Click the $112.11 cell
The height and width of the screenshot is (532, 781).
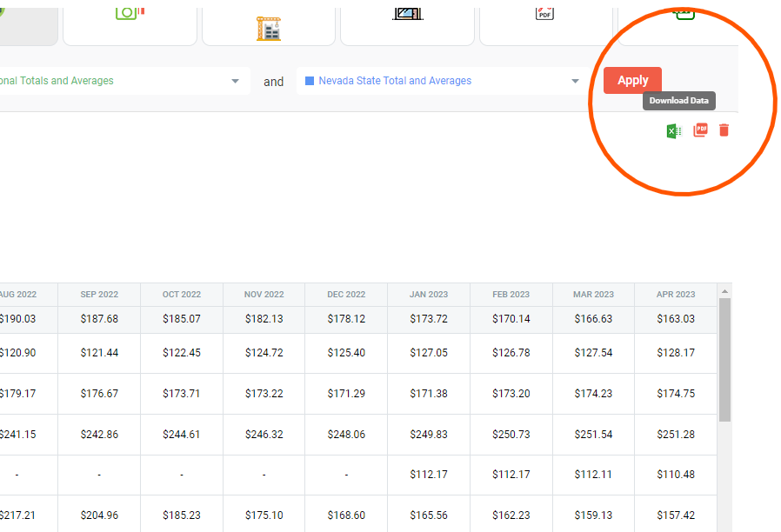[x=593, y=475]
